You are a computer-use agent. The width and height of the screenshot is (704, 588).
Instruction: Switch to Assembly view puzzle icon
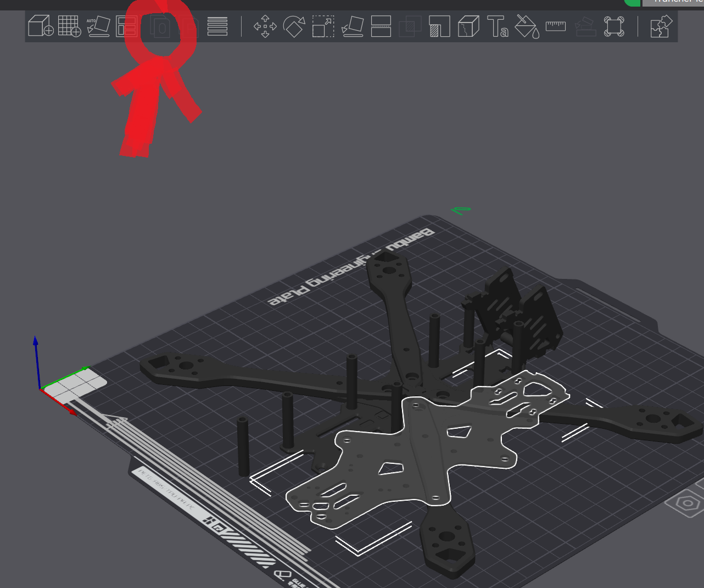pyautogui.click(x=661, y=26)
